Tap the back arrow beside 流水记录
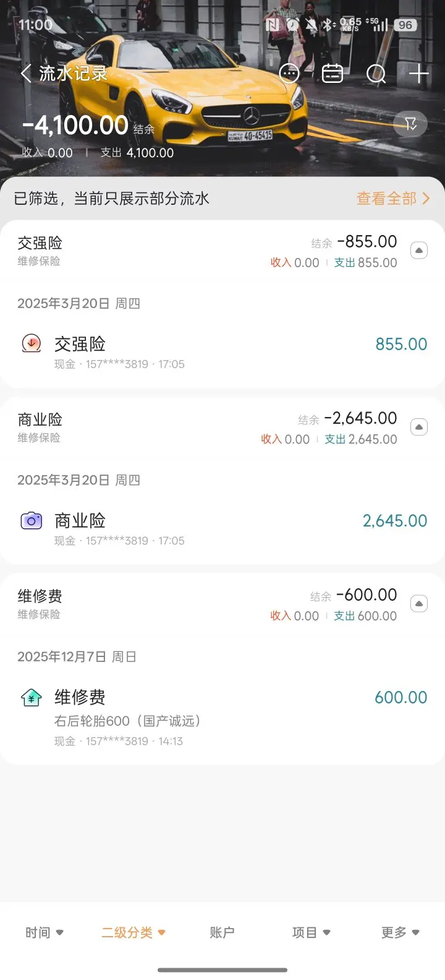This screenshot has height=980, width=445. point(26,74)
